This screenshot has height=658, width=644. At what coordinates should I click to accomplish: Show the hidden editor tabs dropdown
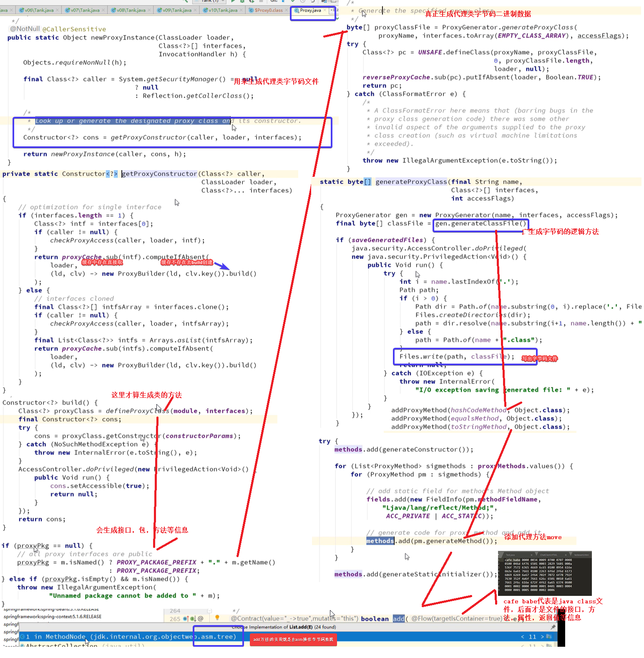[332, 10]
